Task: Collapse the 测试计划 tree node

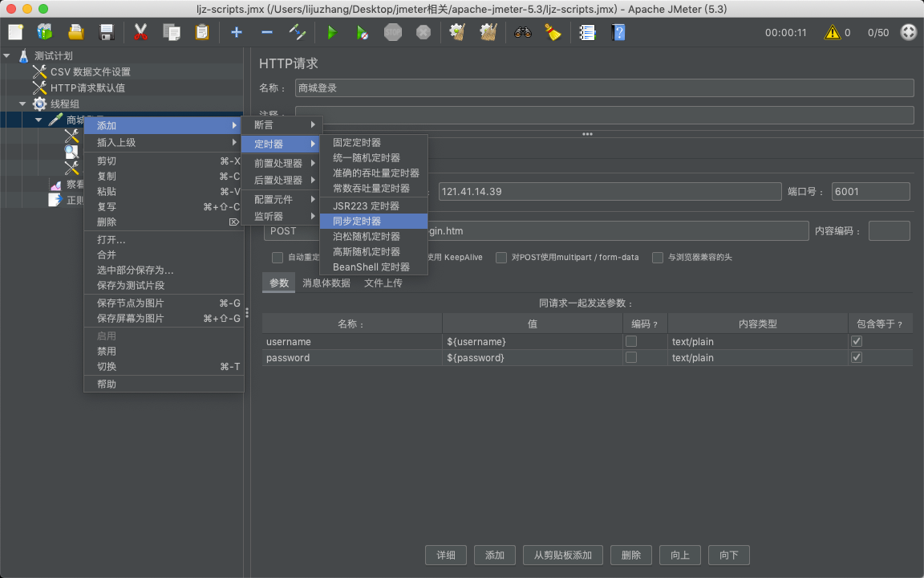Action: click(x=7, y=56)
